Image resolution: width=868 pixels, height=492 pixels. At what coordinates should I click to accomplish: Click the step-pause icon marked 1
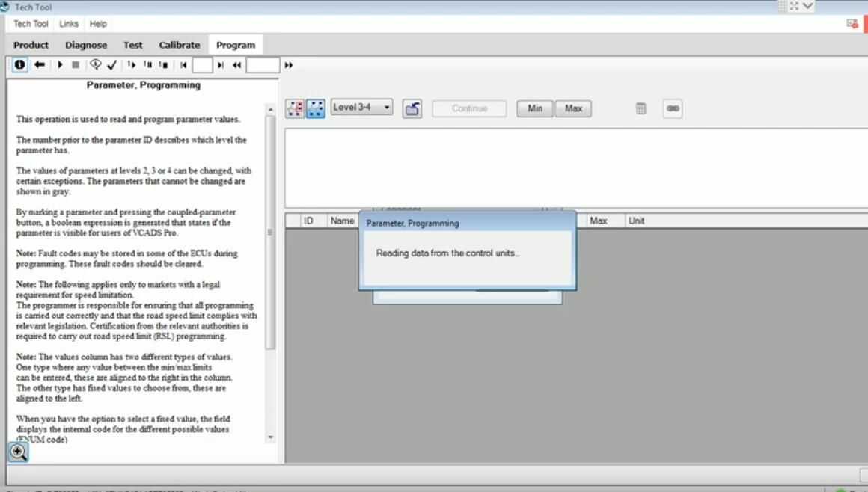click(x=147, y=65)
